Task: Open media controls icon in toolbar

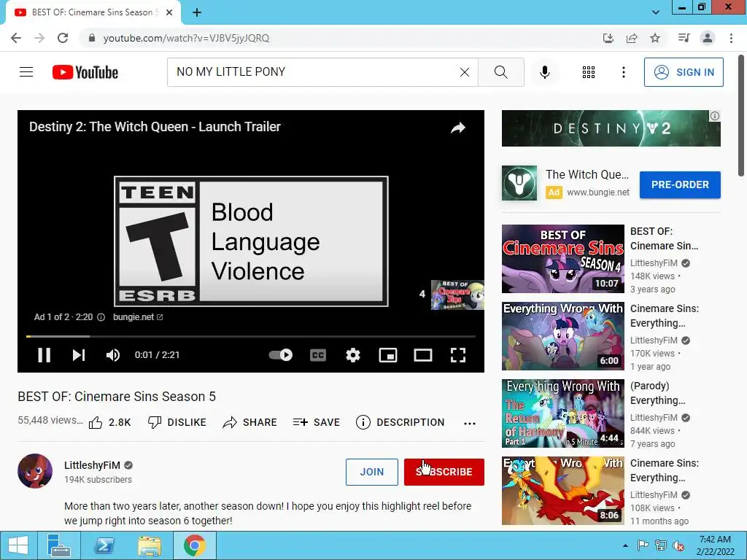Action: [x=684, y=38]
